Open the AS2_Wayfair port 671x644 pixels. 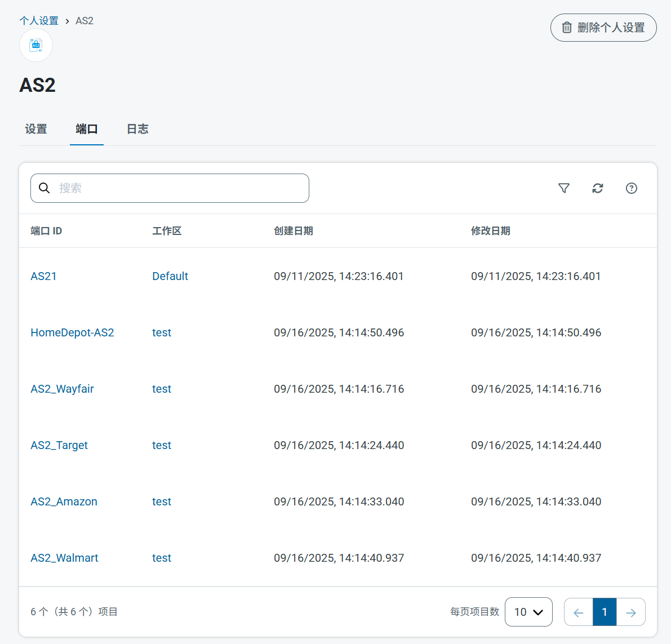click(62, 389)
